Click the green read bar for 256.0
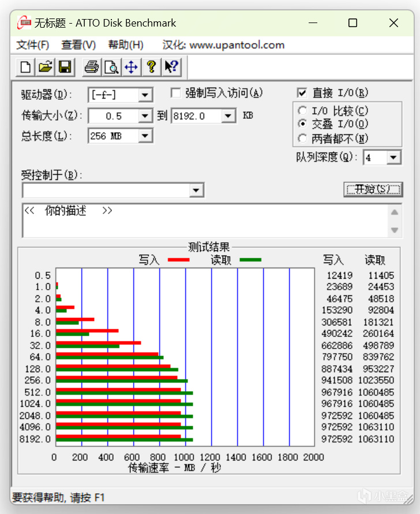420x514 pixels. point(122,381)
